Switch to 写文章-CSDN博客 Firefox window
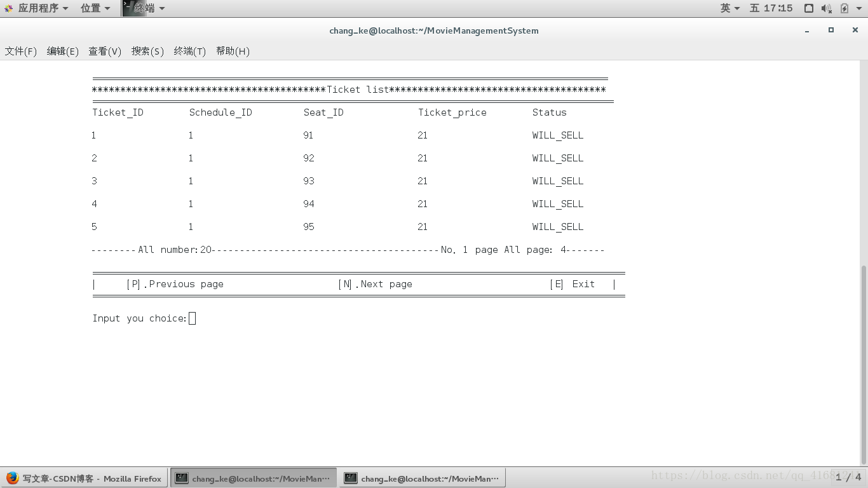The image size is (868, 488). [x=85, y=478]
